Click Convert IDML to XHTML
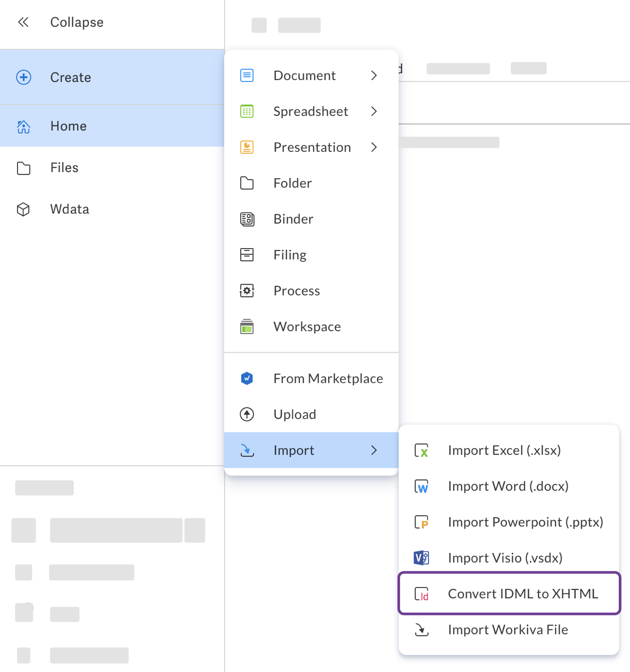Viewport: 630px width, 672px height. point(523,593)
